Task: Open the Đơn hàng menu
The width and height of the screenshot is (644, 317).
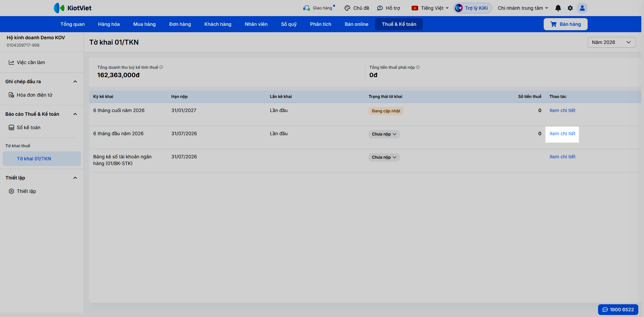Action: [x=180, y=24]
